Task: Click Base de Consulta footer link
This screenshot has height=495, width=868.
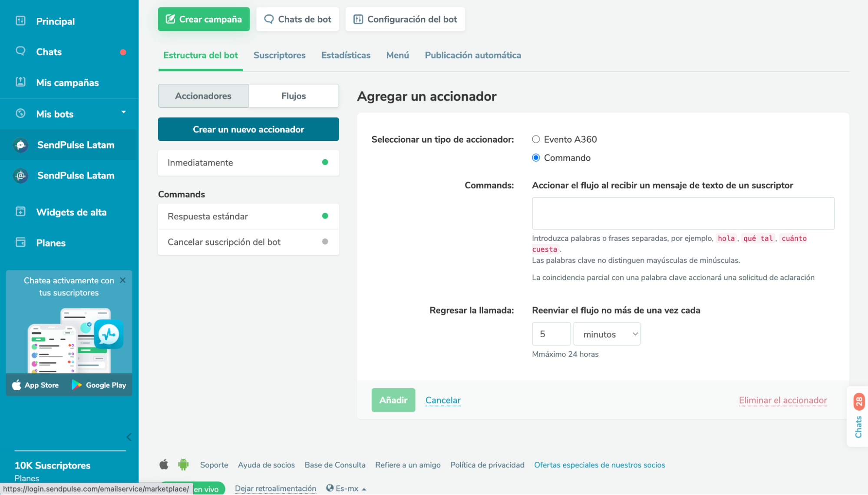Action: coord(335,465)
